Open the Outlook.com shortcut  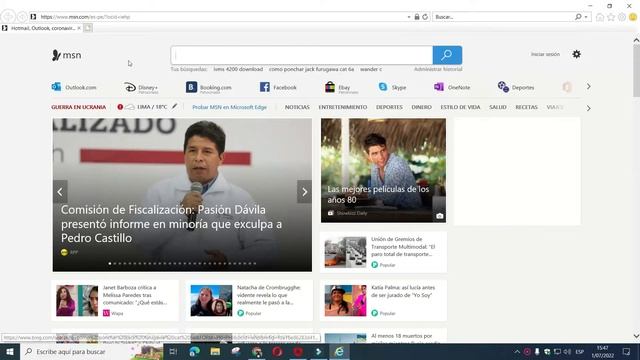click(x=74, y=87)
